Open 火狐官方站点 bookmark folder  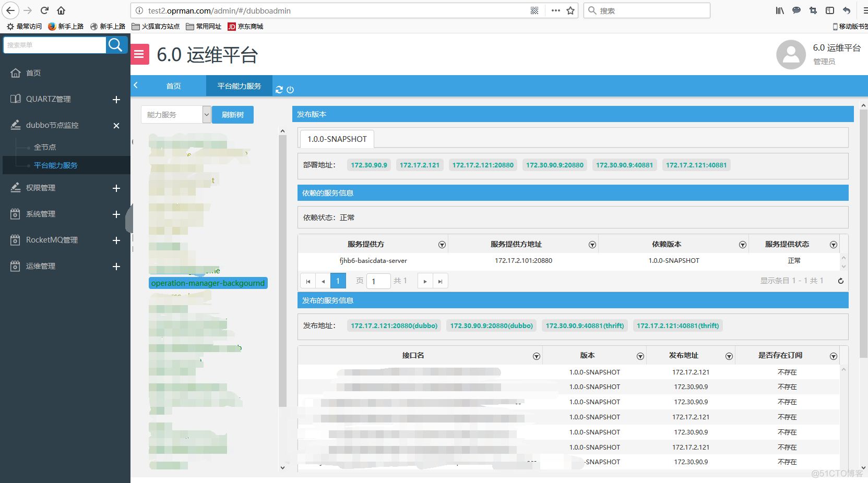coord(156,27)
